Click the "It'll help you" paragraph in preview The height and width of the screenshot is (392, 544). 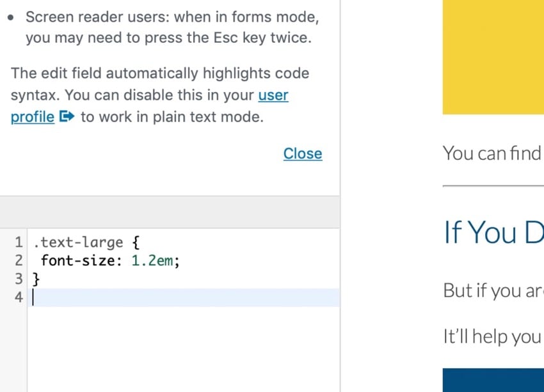492,336
